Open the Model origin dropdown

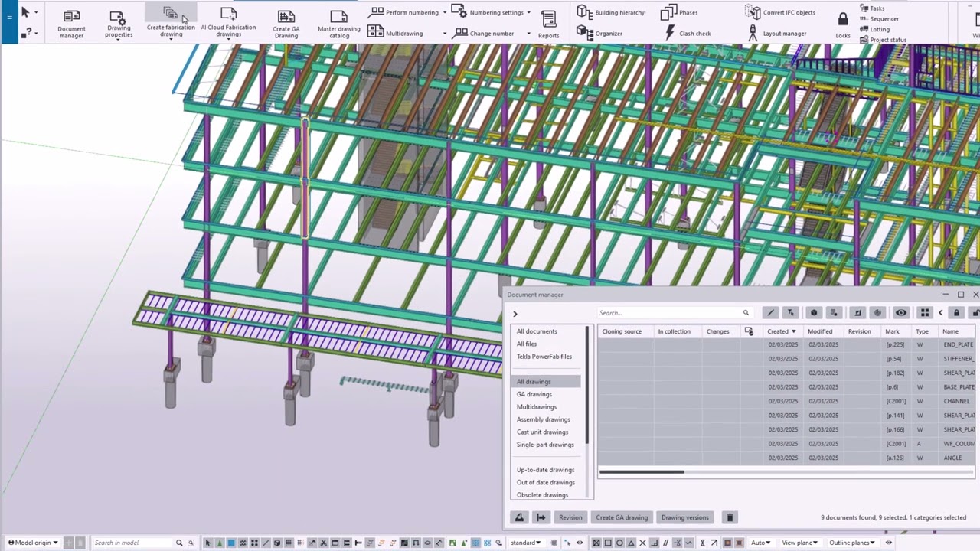pos(33,543)
